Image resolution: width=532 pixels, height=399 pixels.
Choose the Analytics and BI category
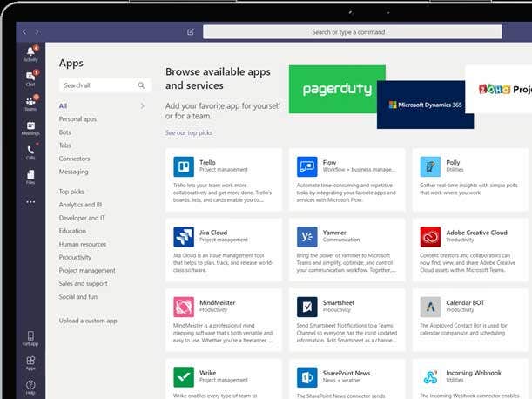click(x=80, y=204)
